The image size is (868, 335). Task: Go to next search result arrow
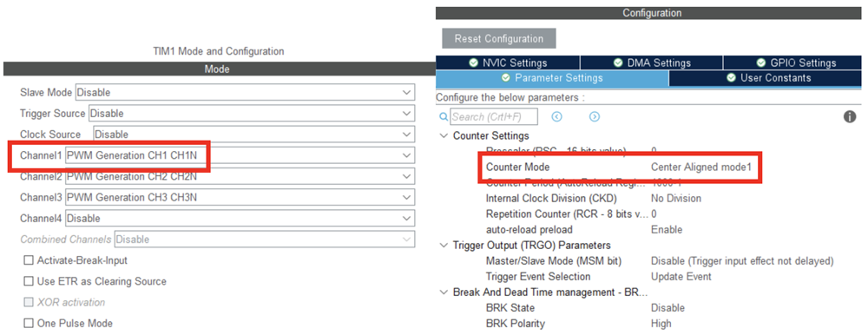[595, 117]
